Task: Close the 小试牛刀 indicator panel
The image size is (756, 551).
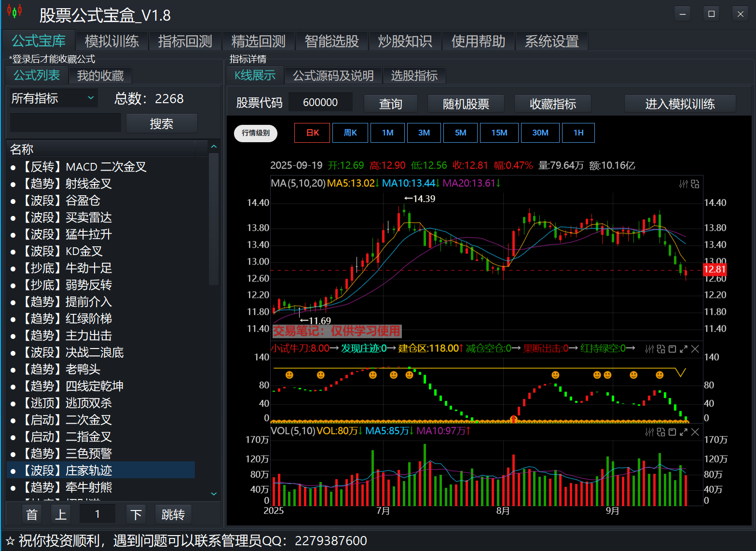Action: [695, 349]
